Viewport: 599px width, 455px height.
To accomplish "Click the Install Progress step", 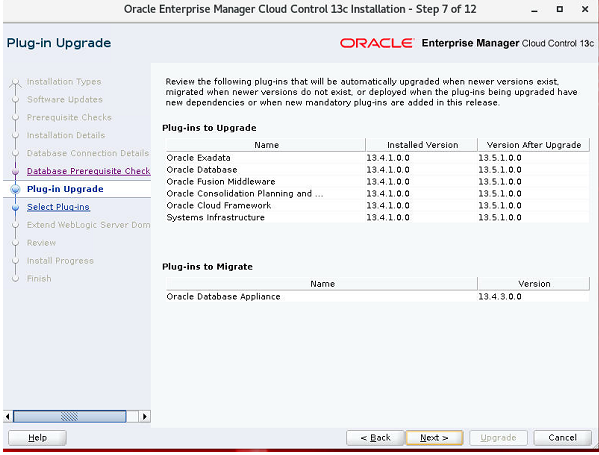I will point(60,261).
